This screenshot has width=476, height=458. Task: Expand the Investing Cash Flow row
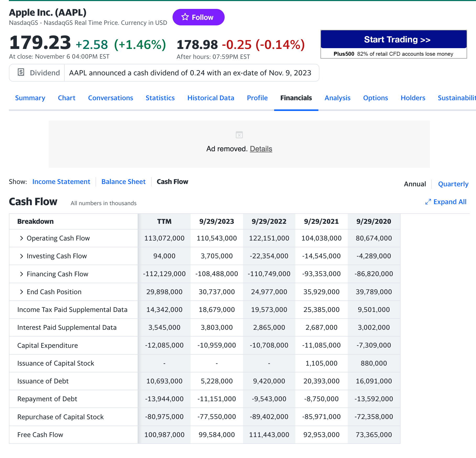21,256
